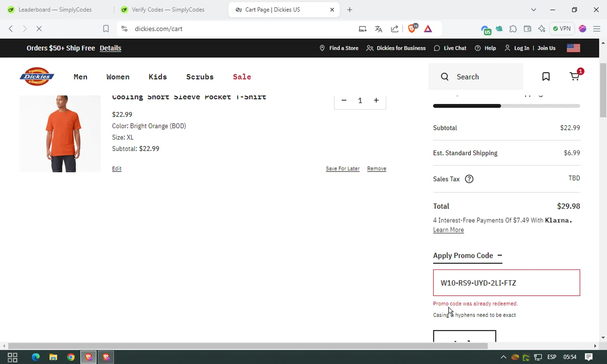Open Leo AI sparkle icon

coord(542,29)
